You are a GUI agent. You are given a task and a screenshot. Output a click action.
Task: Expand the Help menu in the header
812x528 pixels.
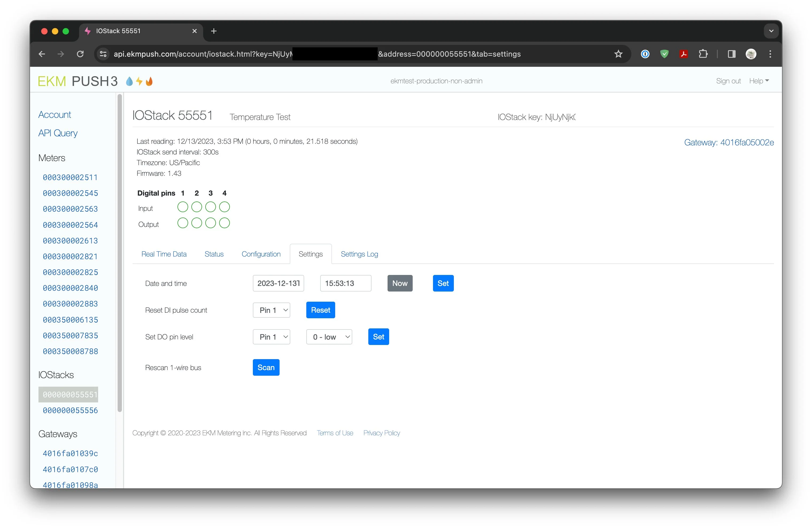(759, 81)
